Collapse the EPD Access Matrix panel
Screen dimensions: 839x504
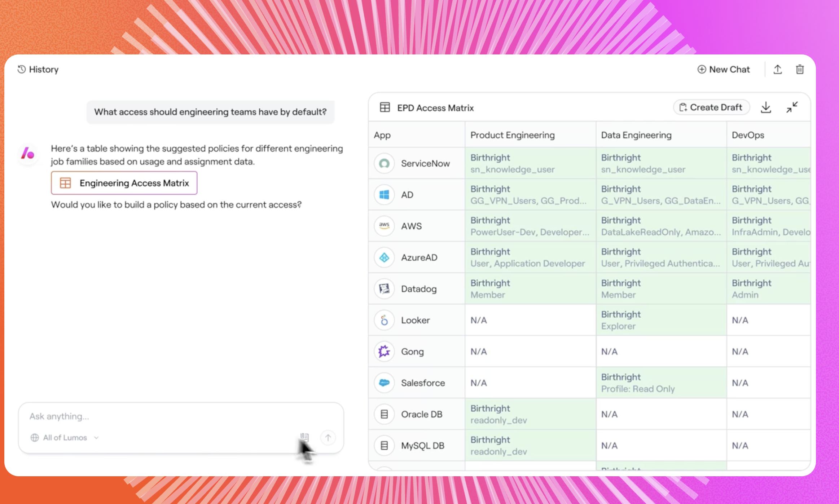792,107
